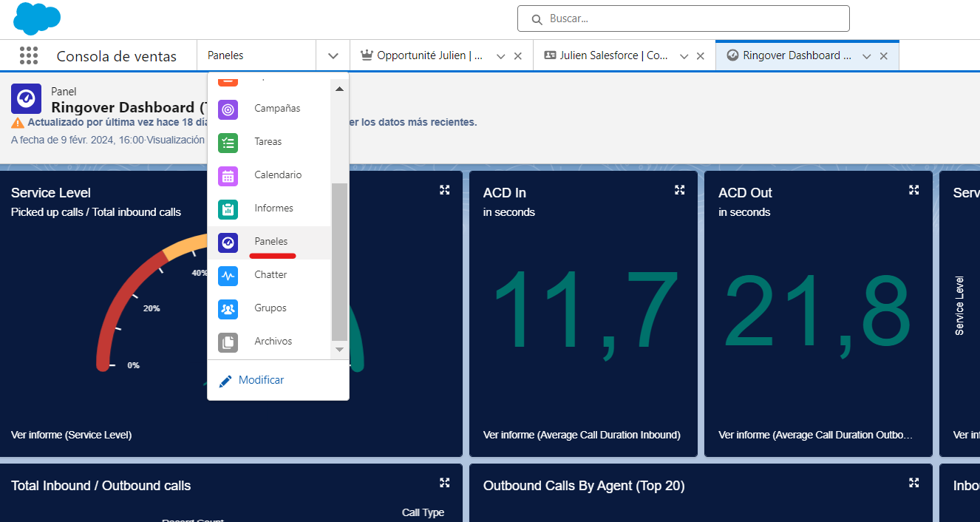Click "in seconds" under ACD Out
This screenshot has height=522, width=980.
coord(744,212)
